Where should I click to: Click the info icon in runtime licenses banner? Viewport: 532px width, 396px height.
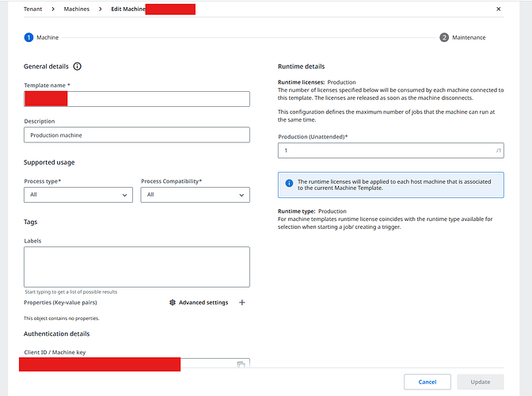click(x=289, y=181)
